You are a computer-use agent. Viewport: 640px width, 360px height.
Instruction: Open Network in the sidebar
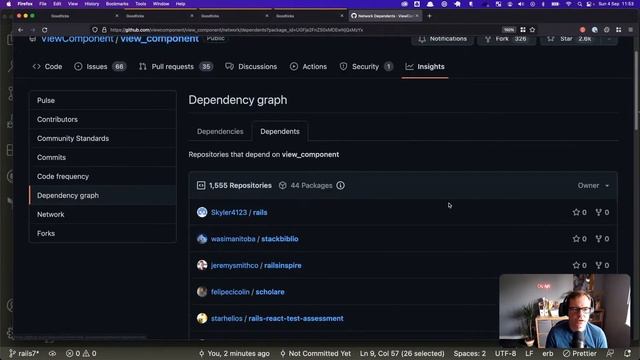coord(103,214)
